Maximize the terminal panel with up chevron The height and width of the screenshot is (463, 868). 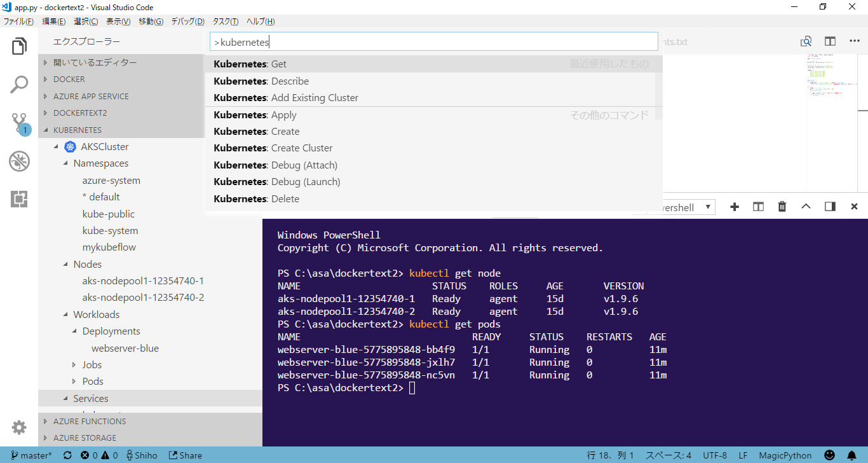click(x=806, y=207)
